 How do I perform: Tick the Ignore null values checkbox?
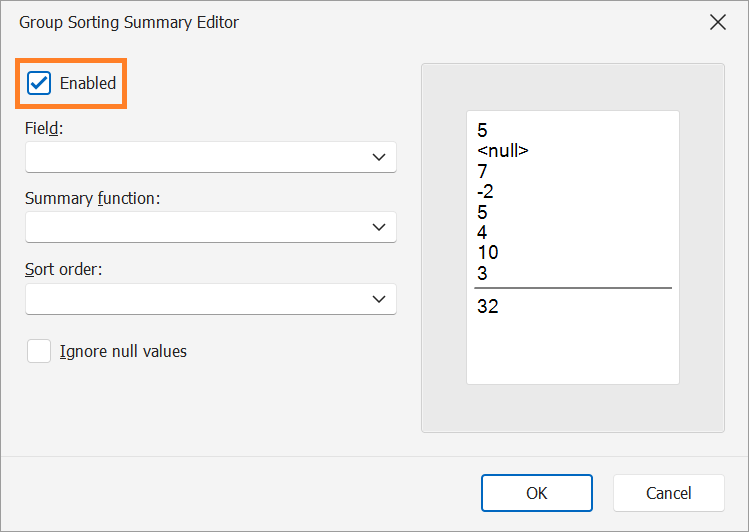[39, 351]
